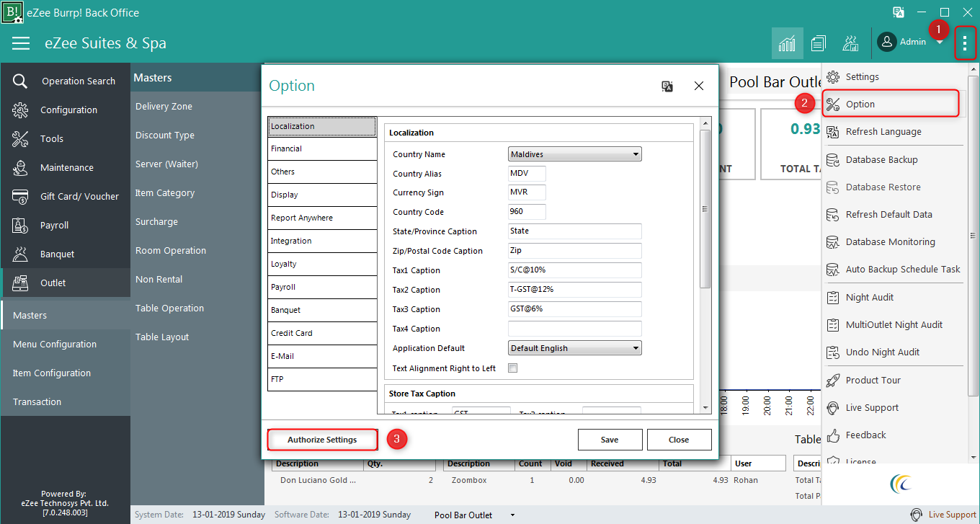This screenshot has width=980, height=524.
Task: Close the Option dialog with X
Action: [699, 86]
